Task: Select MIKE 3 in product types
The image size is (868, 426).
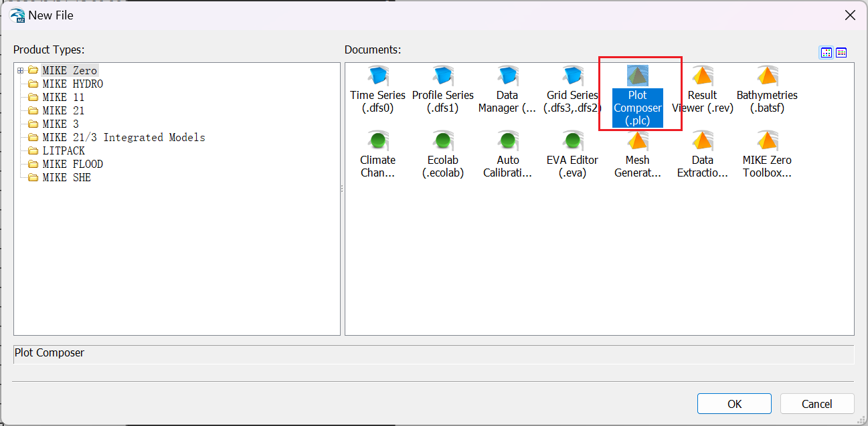Action: click(x=60, y=124)
